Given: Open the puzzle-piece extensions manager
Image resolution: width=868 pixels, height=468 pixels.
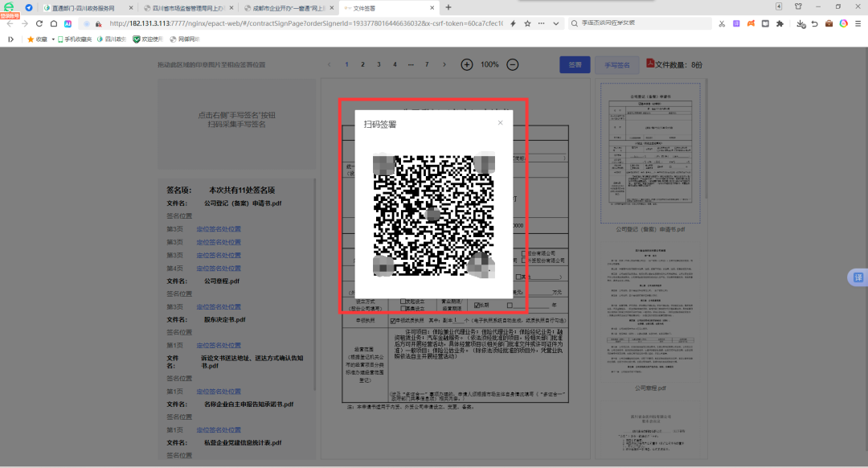Looking at the screenshot, I should coord(780,24).
